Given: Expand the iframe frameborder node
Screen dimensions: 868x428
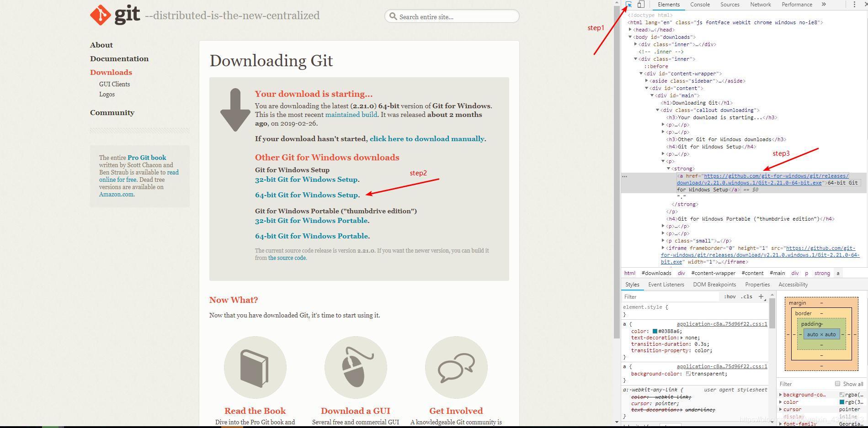Looking at the screenshot, I should pyautogui.click(x=663, y=248).
